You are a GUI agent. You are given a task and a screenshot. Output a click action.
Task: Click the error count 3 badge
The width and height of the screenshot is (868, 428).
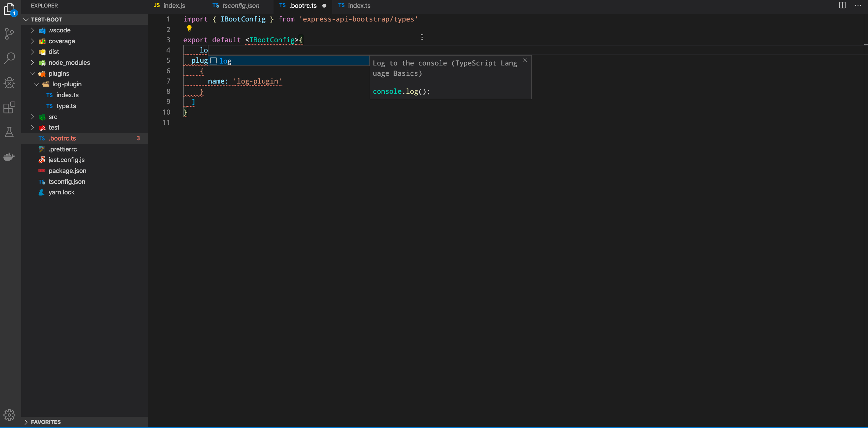(138, 138)
